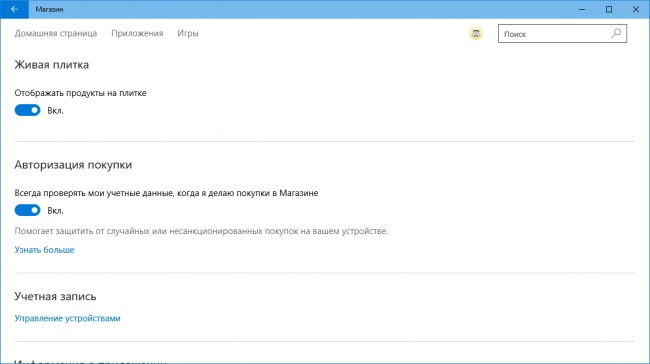Open the Узнать больше link
The height and width of the screenshot is (364, 650).
click(x=44, y=250)
